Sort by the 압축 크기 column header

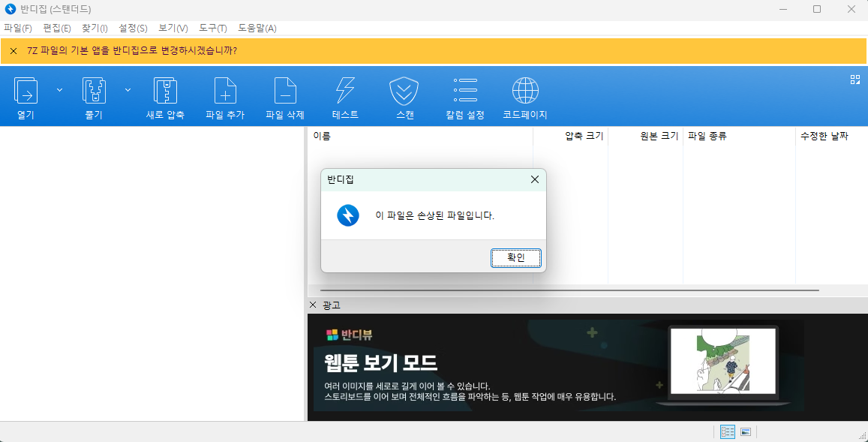coord(570,136)
